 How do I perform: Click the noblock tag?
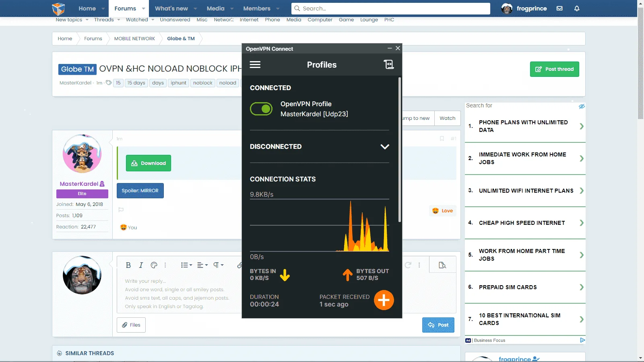tap(202, 83)
